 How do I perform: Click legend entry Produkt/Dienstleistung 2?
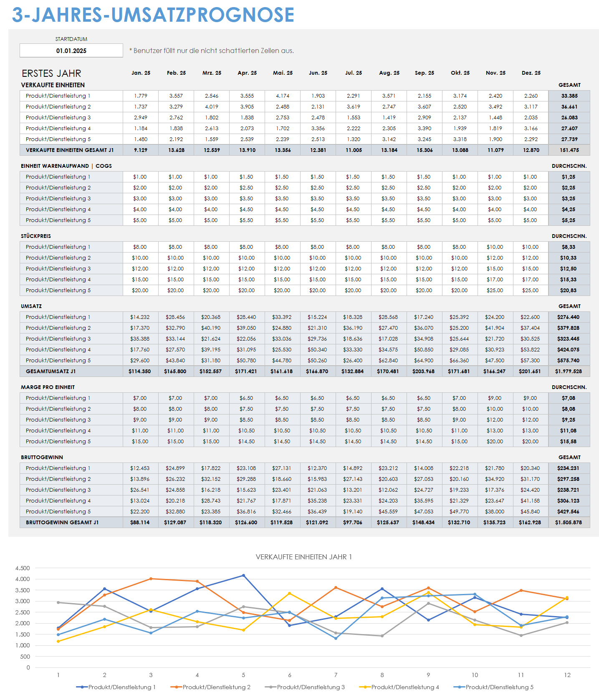(210, 687)
